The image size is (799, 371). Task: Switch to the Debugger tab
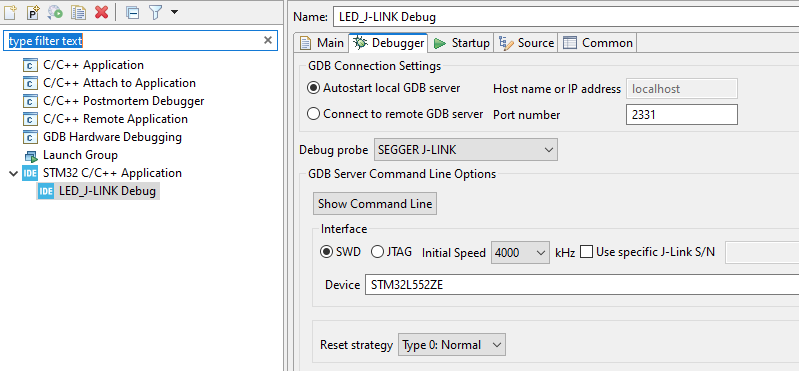click(x=388, y=43)
